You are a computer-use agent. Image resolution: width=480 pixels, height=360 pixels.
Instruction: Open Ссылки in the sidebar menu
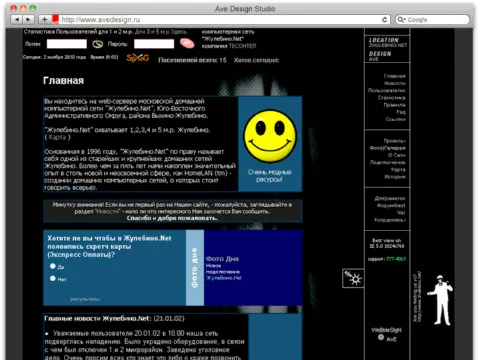(x=396, y=119)
